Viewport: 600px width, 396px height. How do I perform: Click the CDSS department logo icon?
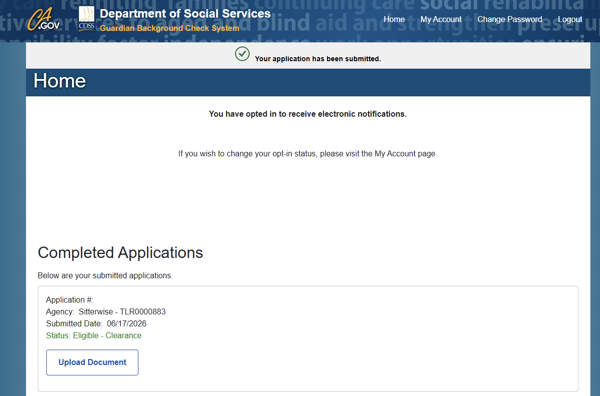pos(86,18)
